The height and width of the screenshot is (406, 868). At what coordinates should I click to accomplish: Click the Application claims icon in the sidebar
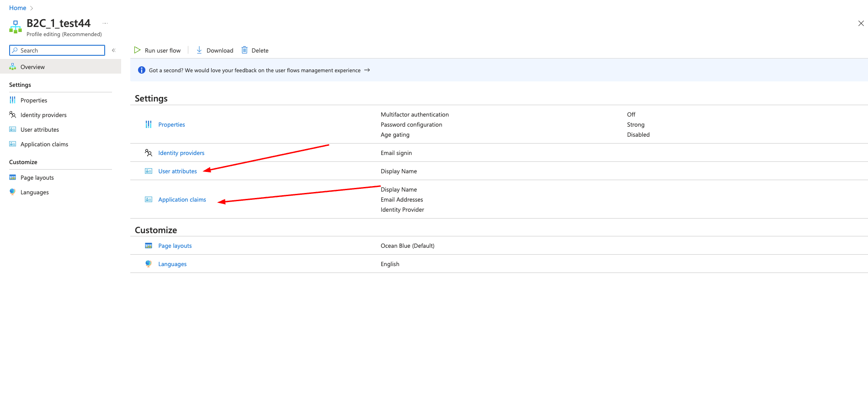[13, 144]
